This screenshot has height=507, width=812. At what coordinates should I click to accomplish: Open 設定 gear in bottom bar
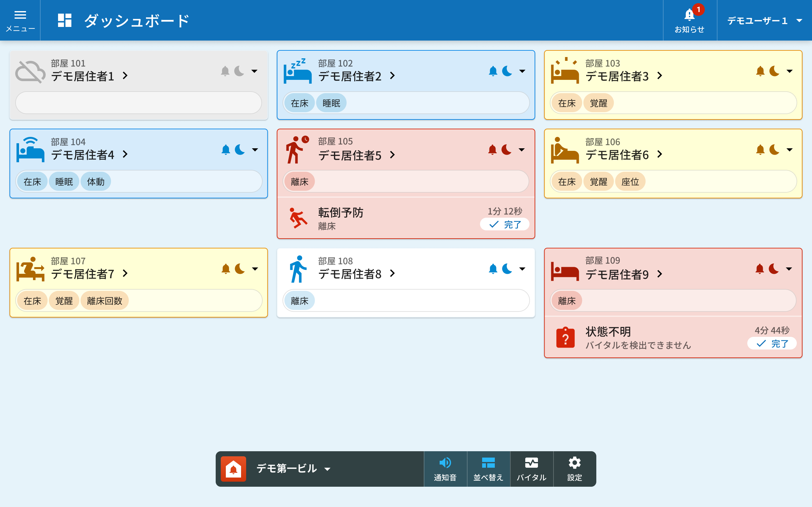tap(574, 469)
